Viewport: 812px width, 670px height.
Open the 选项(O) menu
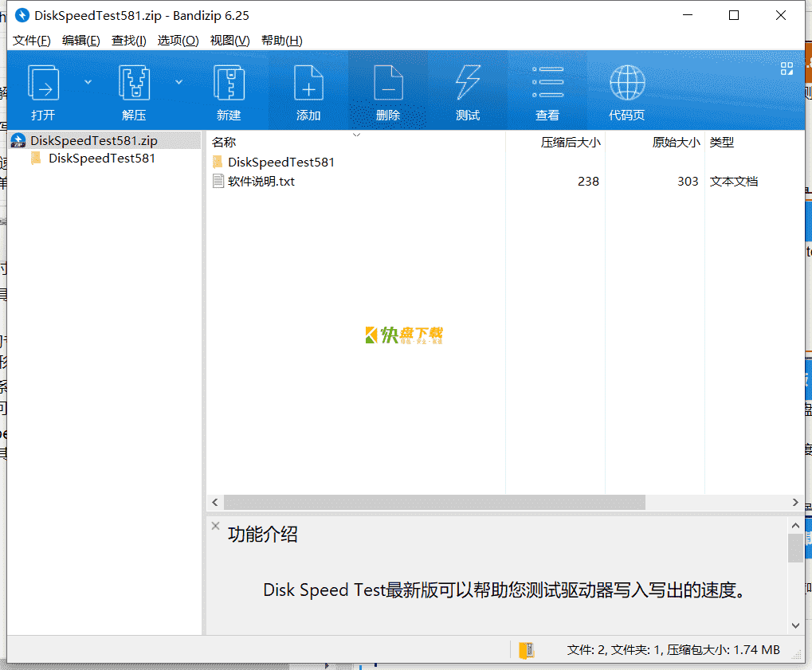178,41
